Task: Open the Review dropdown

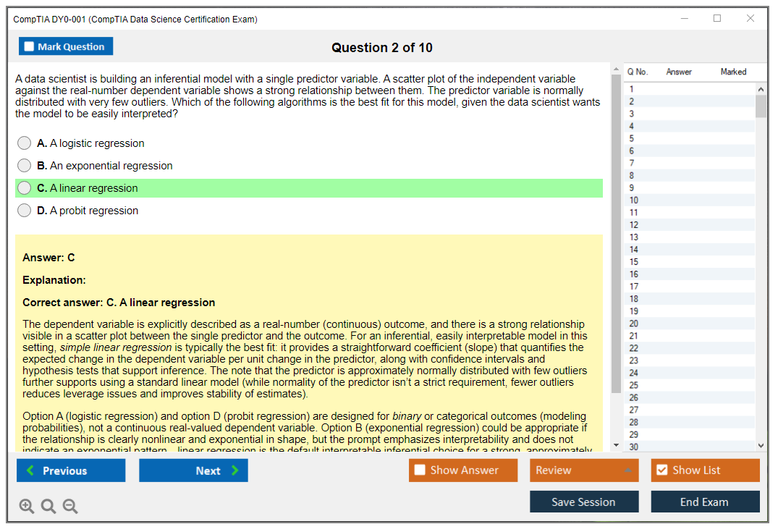Action: pyautogui.click(x=584, y=470)
